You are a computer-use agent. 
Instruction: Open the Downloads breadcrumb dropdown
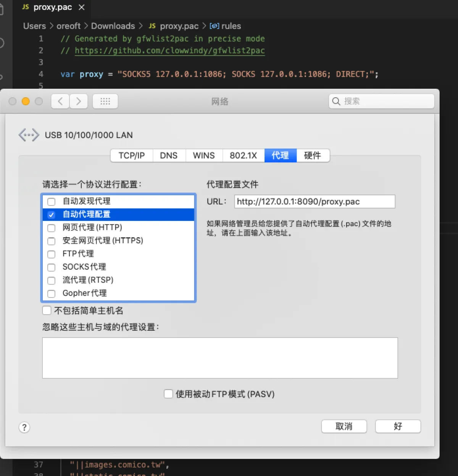[113, 26]
